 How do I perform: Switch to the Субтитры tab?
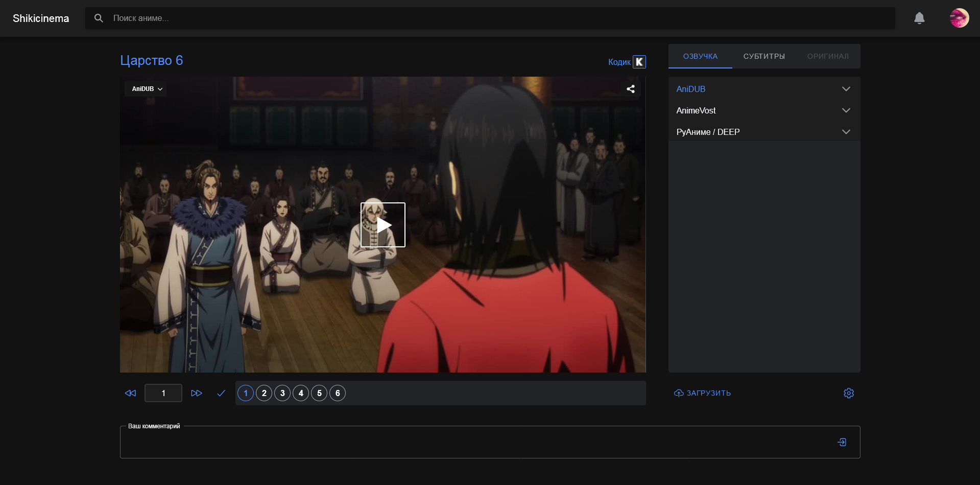pos(764,56)
